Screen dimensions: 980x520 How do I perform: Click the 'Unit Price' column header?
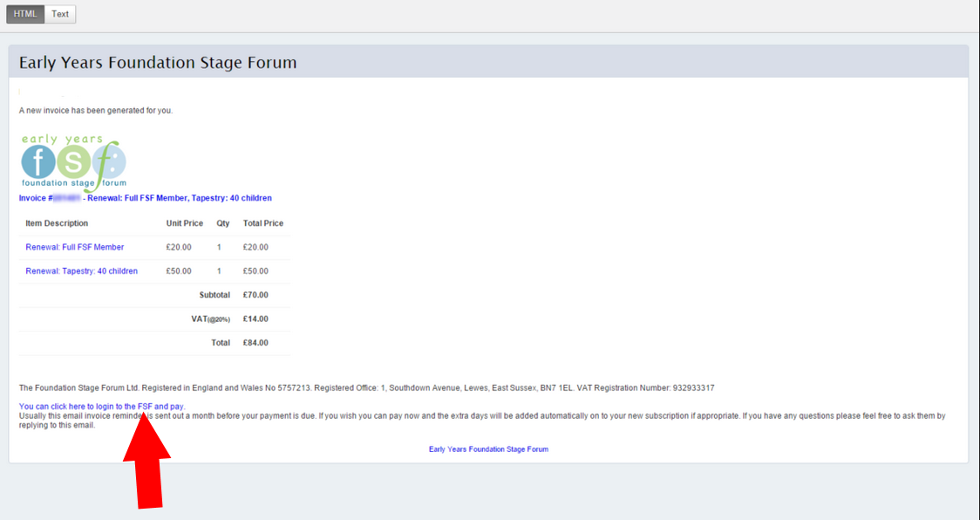click(184, 223)
